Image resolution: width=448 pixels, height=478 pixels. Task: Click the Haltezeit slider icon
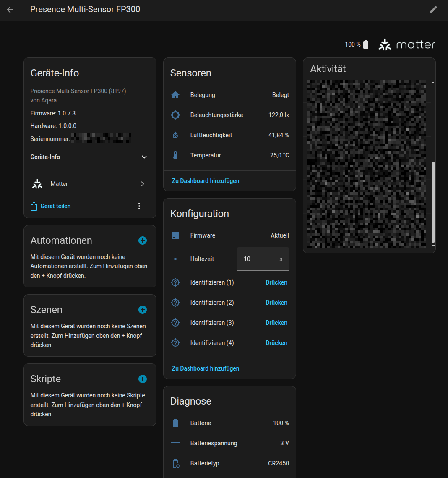pyautogui.click(x=175, y=259)
